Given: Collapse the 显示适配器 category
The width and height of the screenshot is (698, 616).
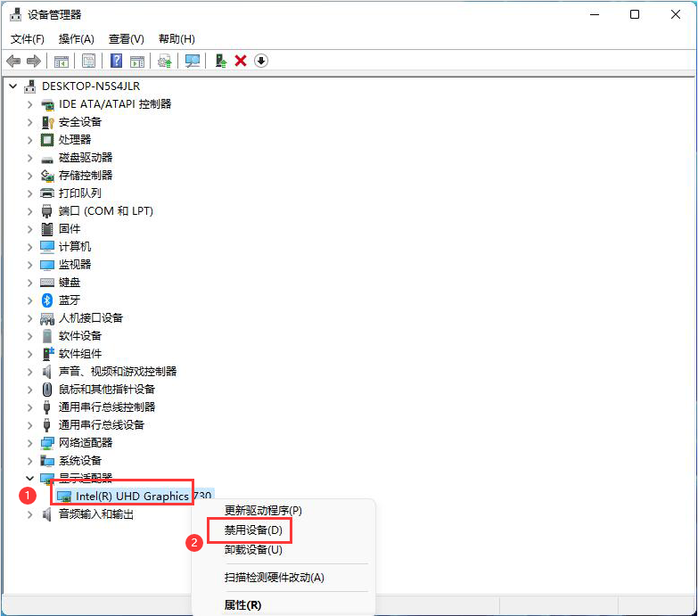Looking at the screenshot, I should 29,479.
